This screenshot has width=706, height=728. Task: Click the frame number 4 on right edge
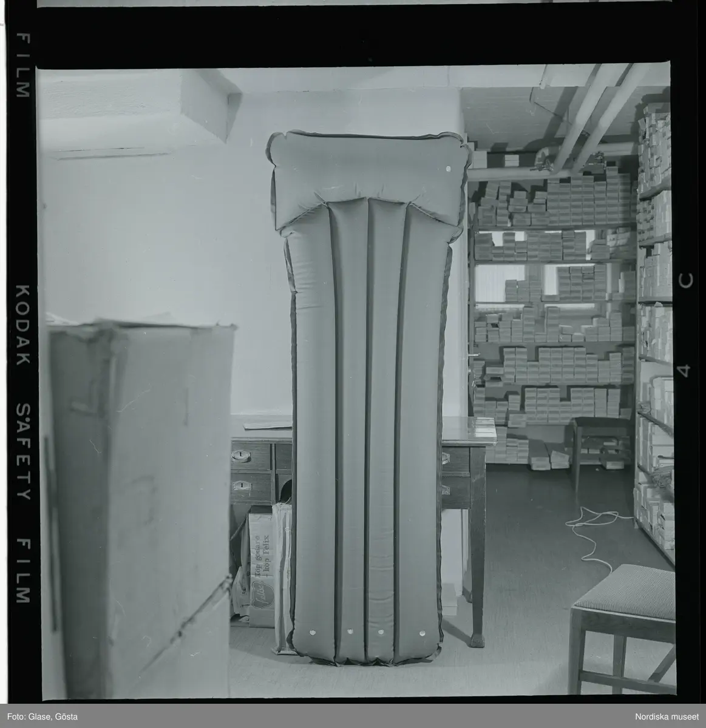[x=687, y=371]
